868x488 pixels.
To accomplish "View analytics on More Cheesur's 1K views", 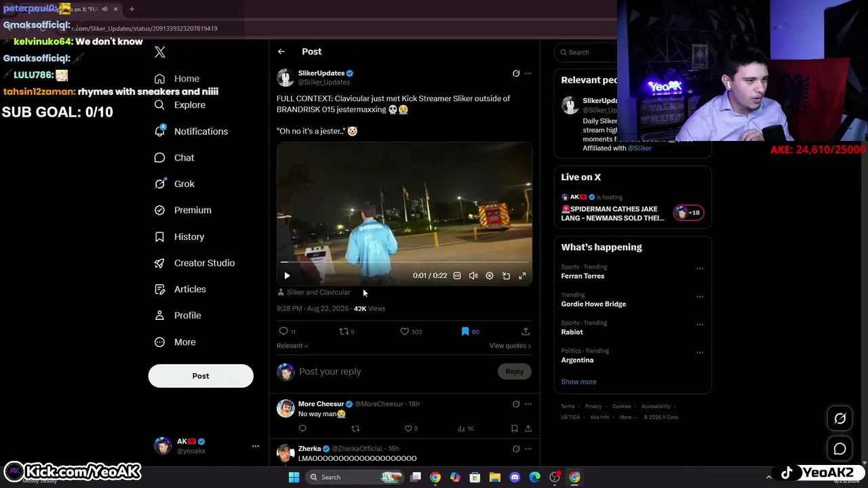I will coord(465,428).
